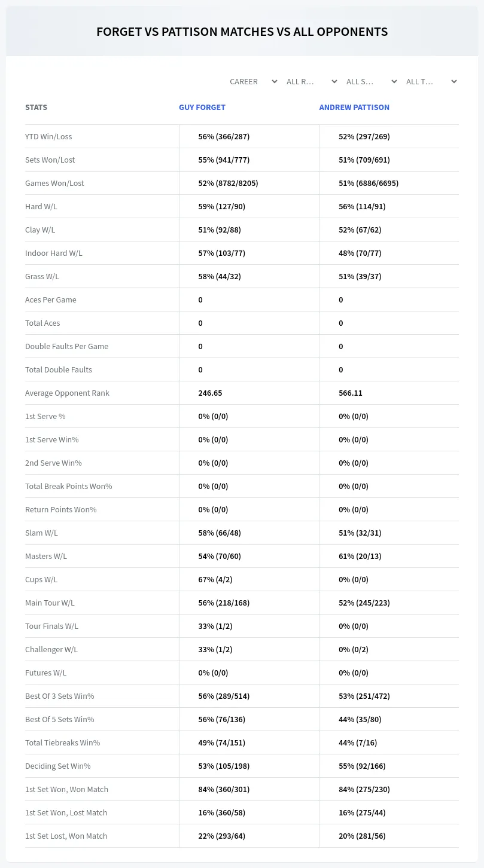Image resolution: width=484 pixels, height=868 pixels.
Task: Click Andrew Pattison's Masters W/L value 61% (20/13)
Action: [360, 556]
